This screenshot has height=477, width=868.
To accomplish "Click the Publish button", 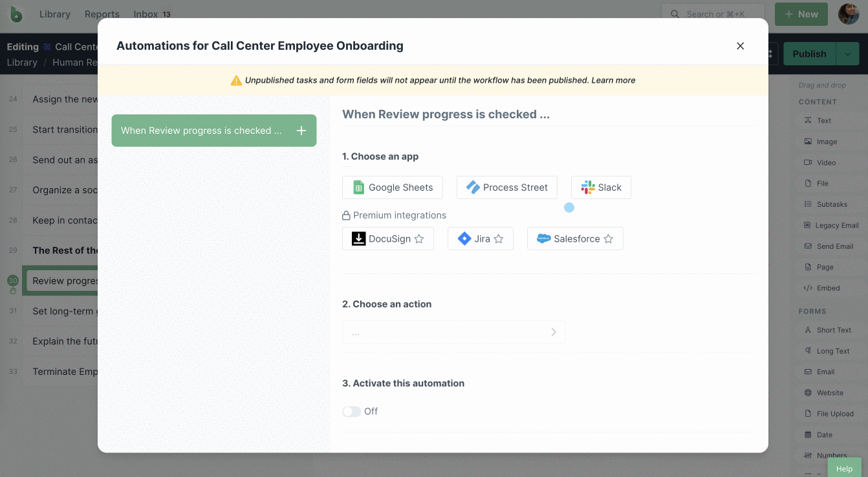I will tap(809, 54).
